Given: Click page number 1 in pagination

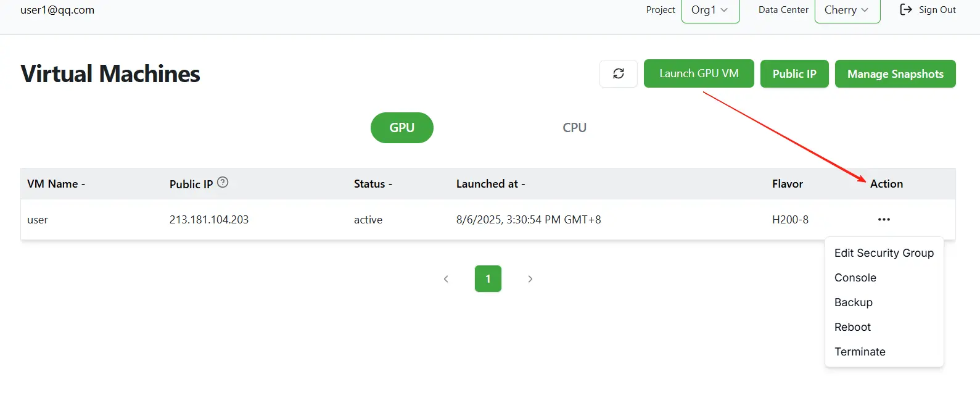Looking at the screenshot, I should (488, 279).
